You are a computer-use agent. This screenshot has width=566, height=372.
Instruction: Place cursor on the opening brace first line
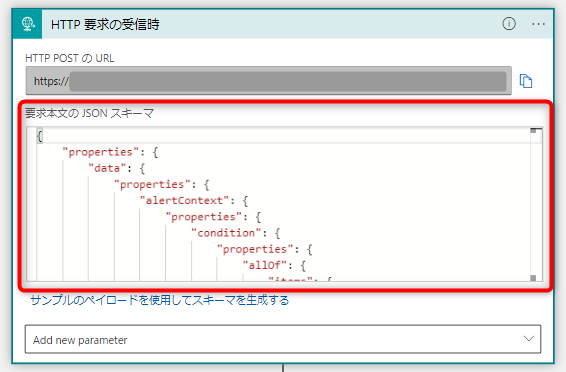pos(40,136)
